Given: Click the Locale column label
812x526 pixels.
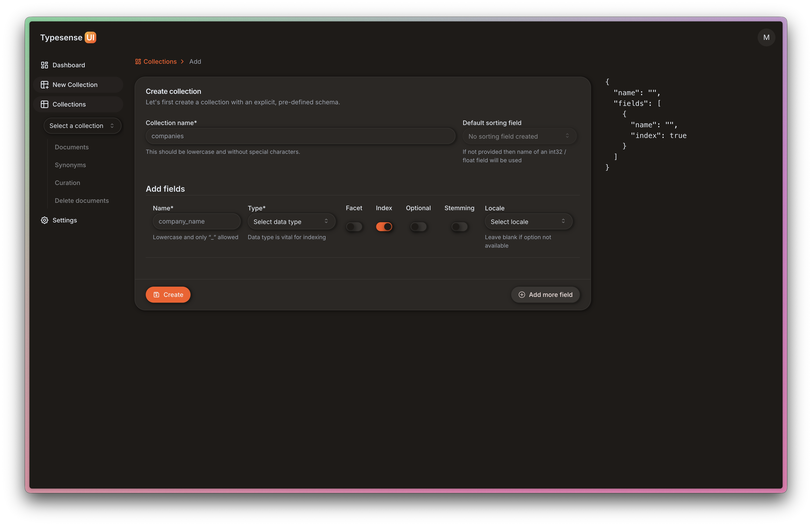Looking at the screenshot, I should click(x=494, y=208).
